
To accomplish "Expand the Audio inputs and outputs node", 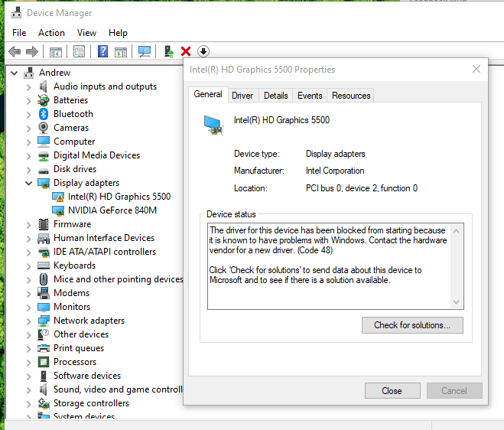I will [x=28, y=86].
